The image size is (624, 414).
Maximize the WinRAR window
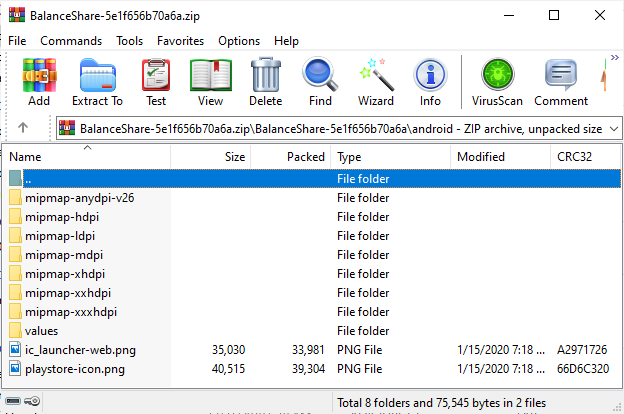pos(554,15)
